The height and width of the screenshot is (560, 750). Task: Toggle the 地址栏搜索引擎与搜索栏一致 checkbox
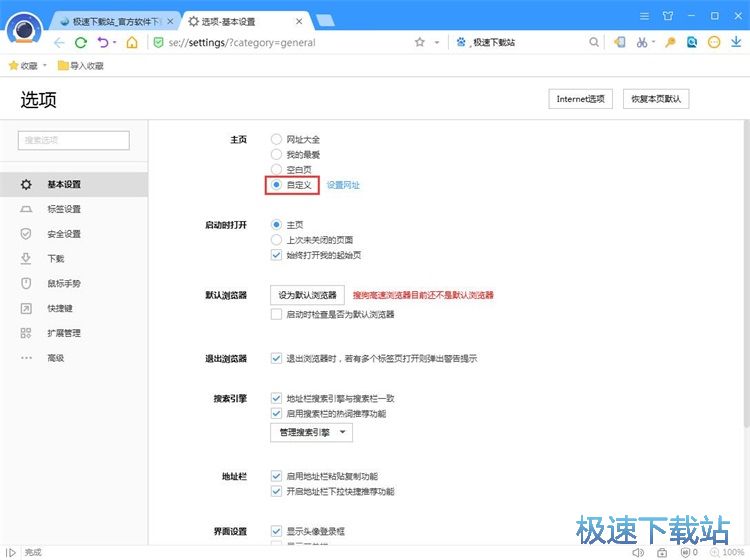[276, 398]
